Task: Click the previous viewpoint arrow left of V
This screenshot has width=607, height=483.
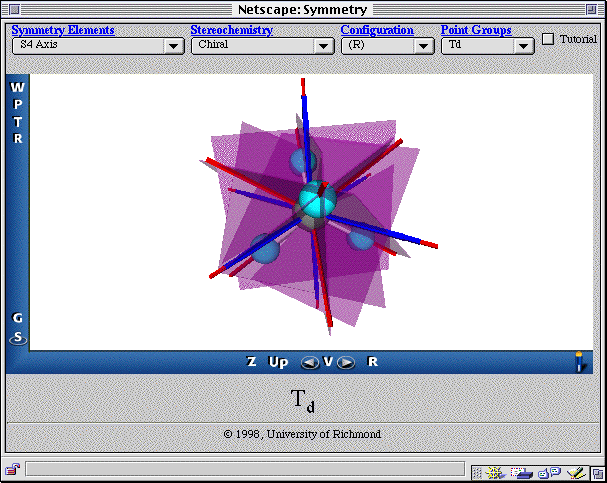Action: point(310,362)
